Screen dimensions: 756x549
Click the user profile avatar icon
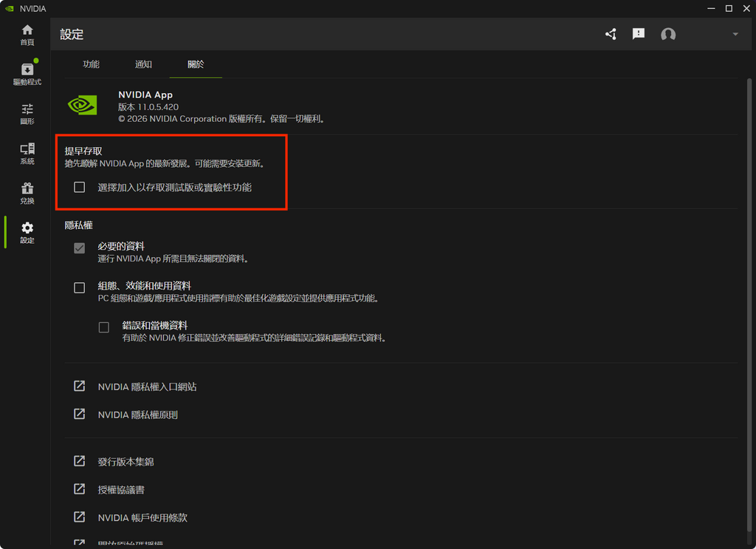click(668, 34)
